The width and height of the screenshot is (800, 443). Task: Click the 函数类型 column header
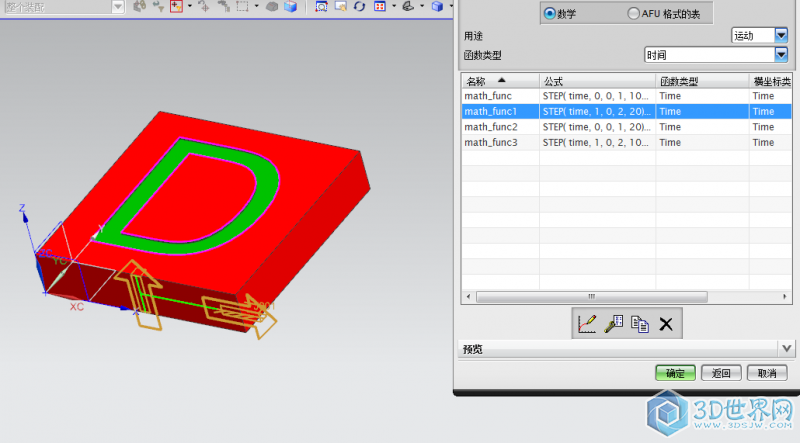702,81
